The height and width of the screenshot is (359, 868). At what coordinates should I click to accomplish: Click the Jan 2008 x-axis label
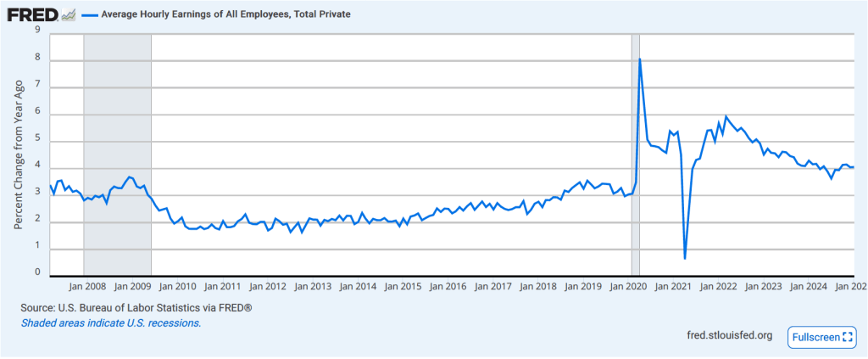87,287
